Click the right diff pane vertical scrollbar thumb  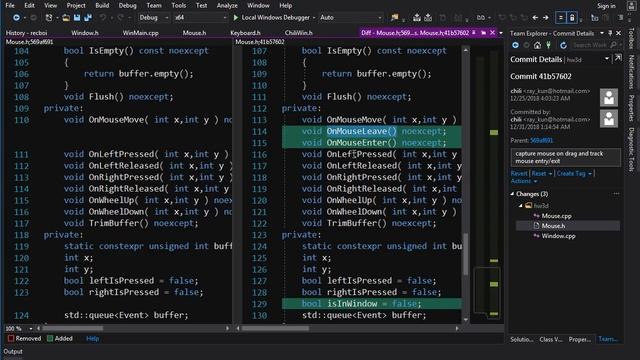click(x=466, y=253)
